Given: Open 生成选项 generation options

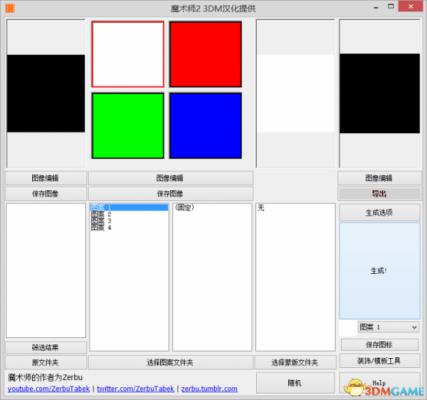Looking at the screenshot, I should [x=379, y=212].
